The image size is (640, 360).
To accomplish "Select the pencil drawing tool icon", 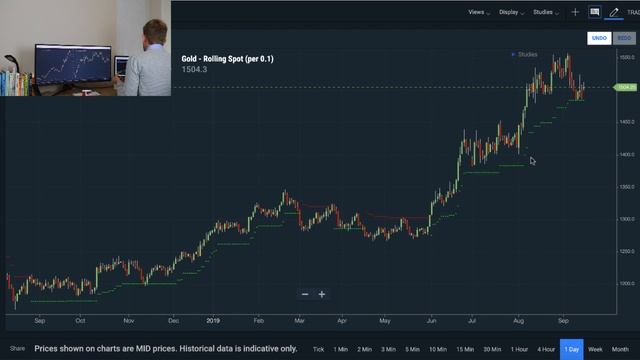I will coord(614,12).
